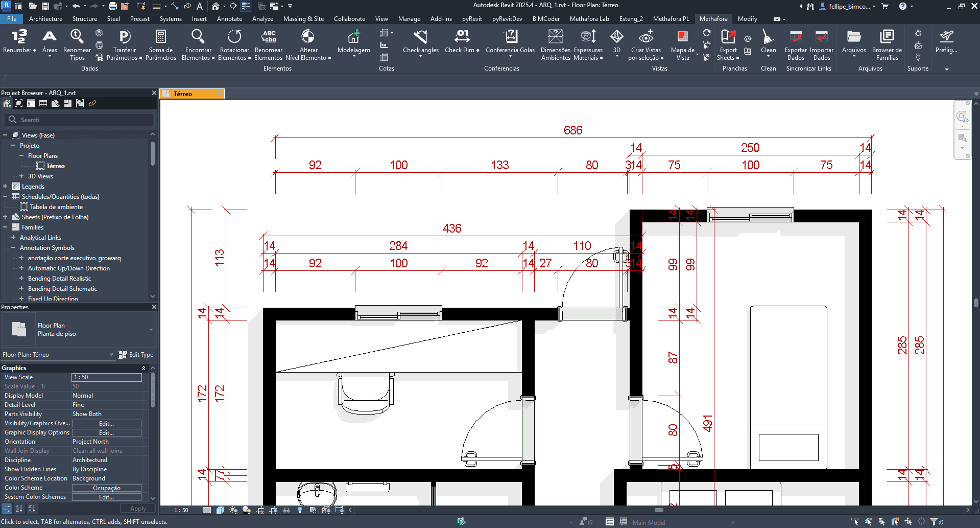Viewport: 980px width, 528px height.
Task: Click the 3D view icon in ribbon
Action: (617, 37)
